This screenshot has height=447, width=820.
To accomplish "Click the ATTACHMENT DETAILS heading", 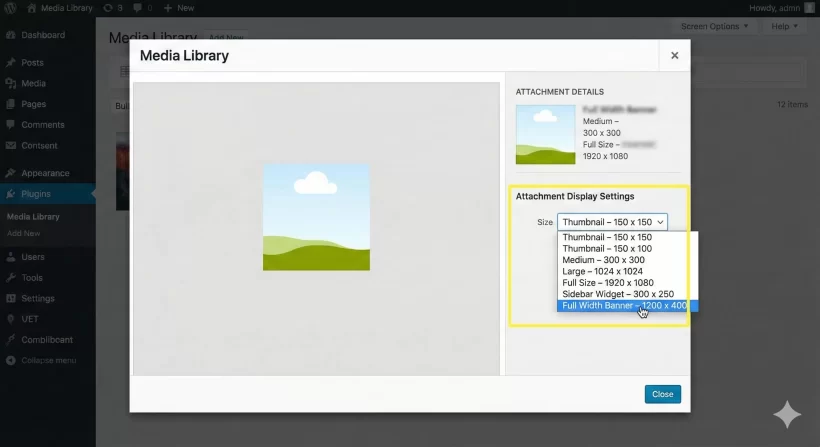I will pyautogui.click(x=560, y=91).
